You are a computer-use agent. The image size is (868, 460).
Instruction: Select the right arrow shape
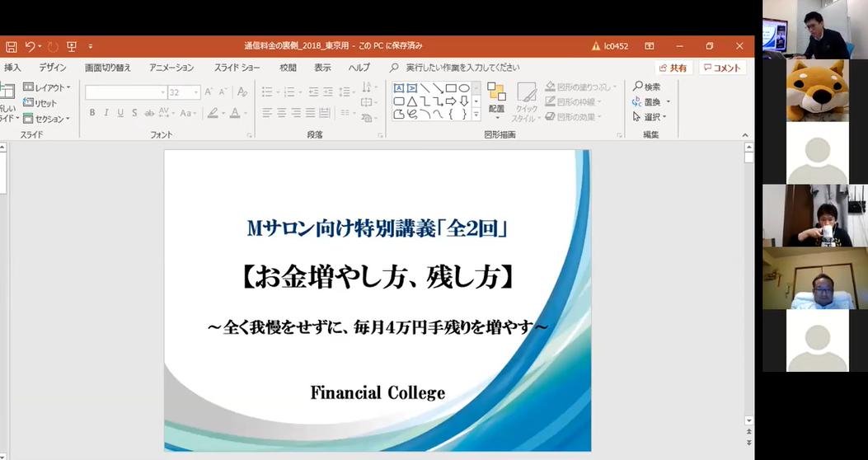[x=451, y=101]
